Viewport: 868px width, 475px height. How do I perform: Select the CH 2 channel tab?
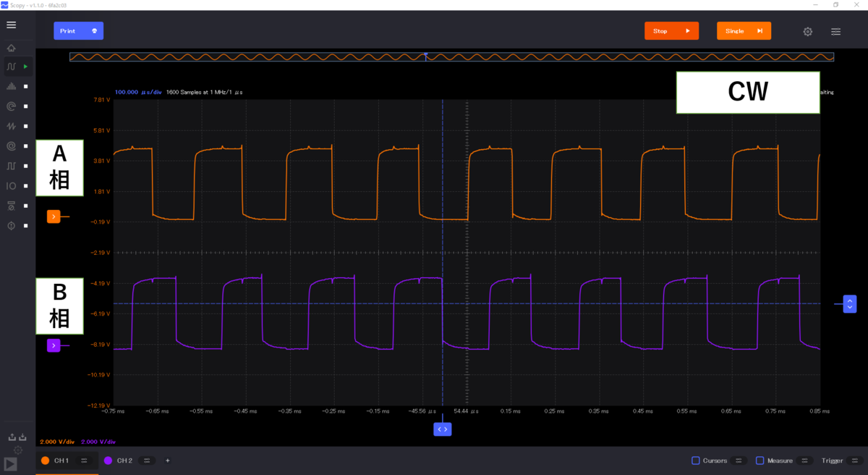click(124, 461)
